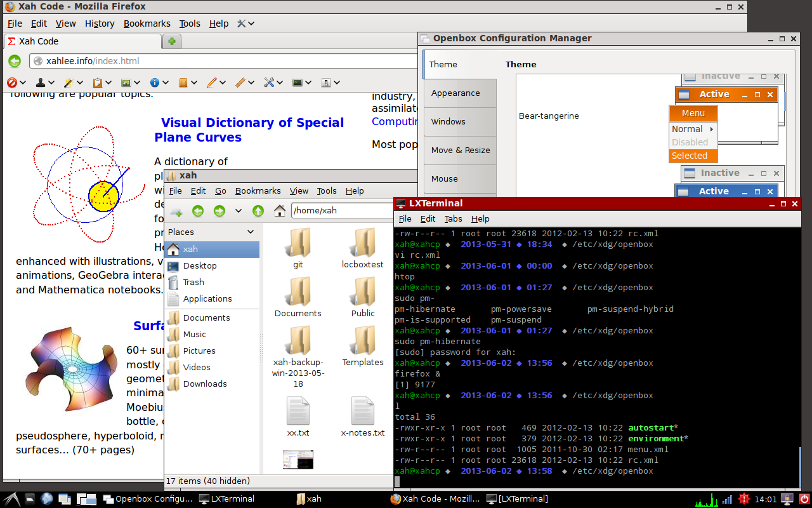Image resolution: width=812 pixels, height=508 pixels.
Task: Open the Images icon in Web Developer toolbar
Action: [126, 83]
